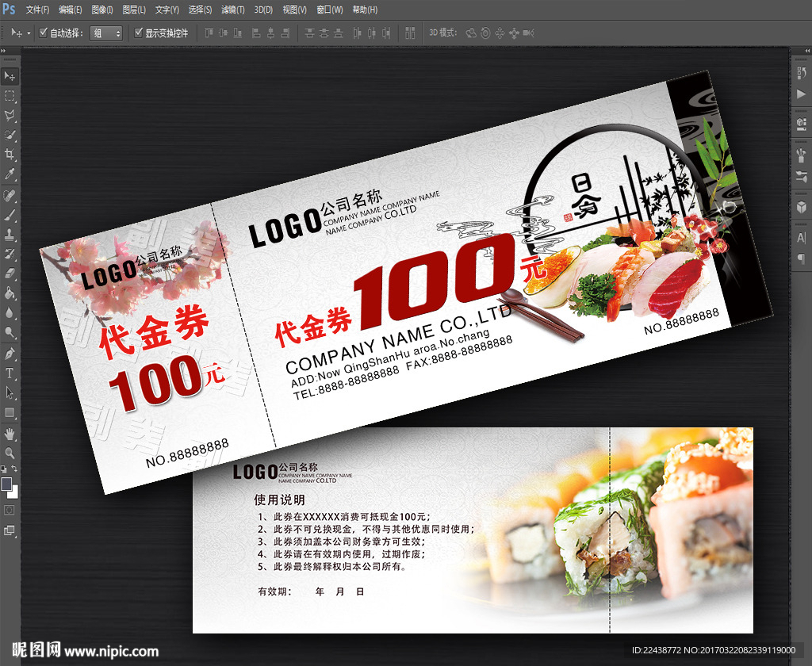Open the Paragraph panel icon
Viewport: 812px width, 666px height.
tap(801, 259)
